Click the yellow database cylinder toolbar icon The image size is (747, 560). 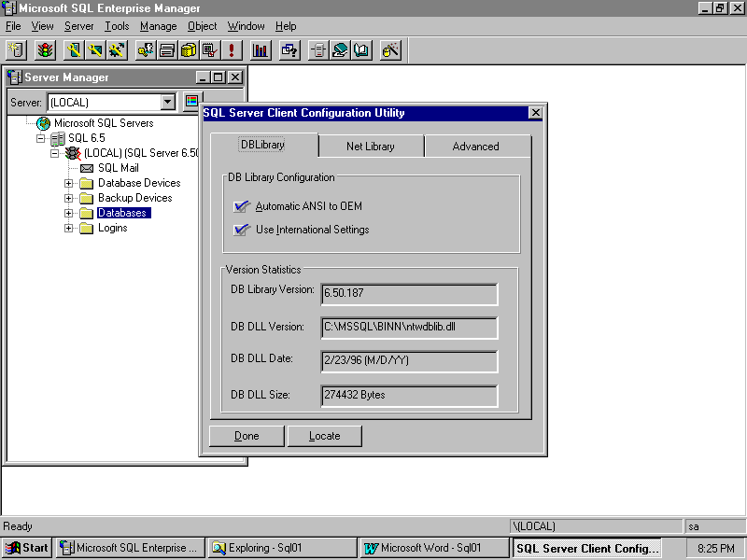189,49
